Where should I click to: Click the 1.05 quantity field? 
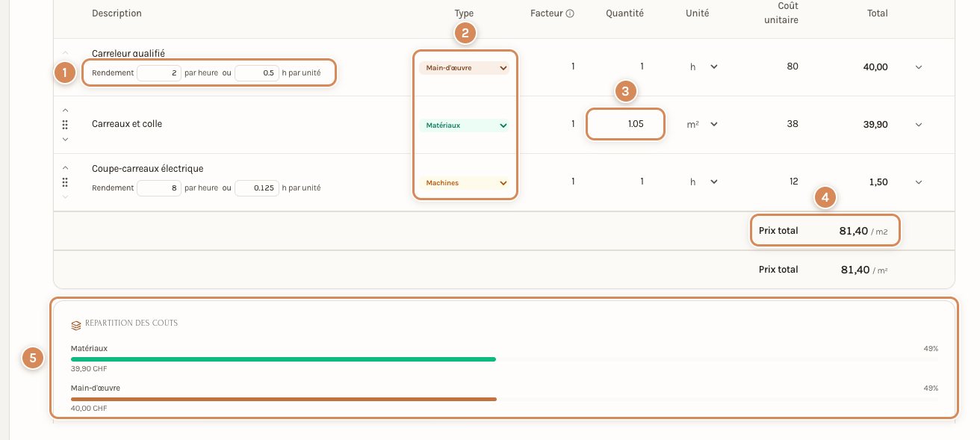click(625, 124)
